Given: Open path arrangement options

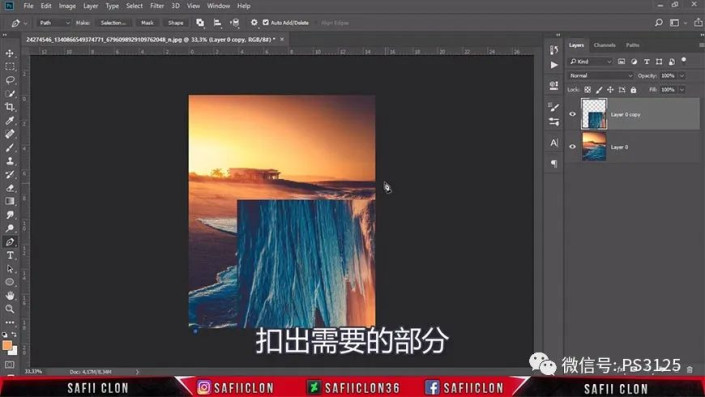Looking at the screenshot, I should tap(234, 22).
